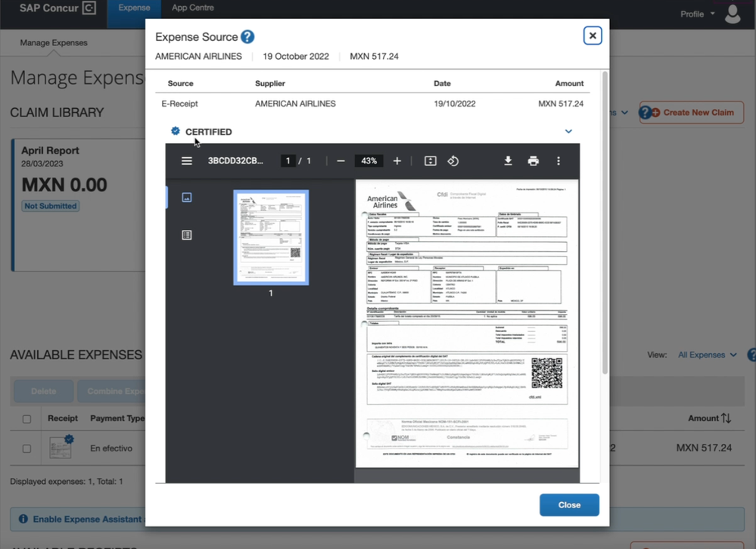
Task: Select all expenses header checkbox
Action: pyautogui.click(x=27, y=419)
